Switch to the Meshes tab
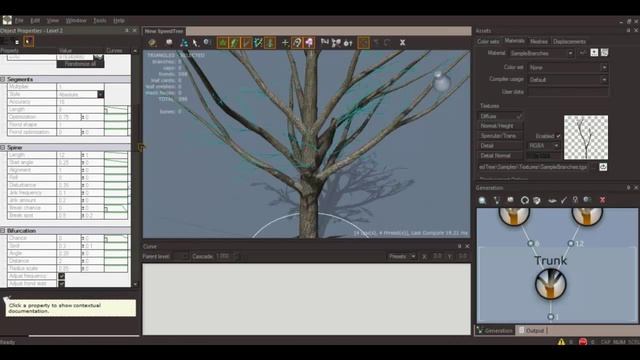The width and height of the screenshot is (640, 360). pos(539,41)
